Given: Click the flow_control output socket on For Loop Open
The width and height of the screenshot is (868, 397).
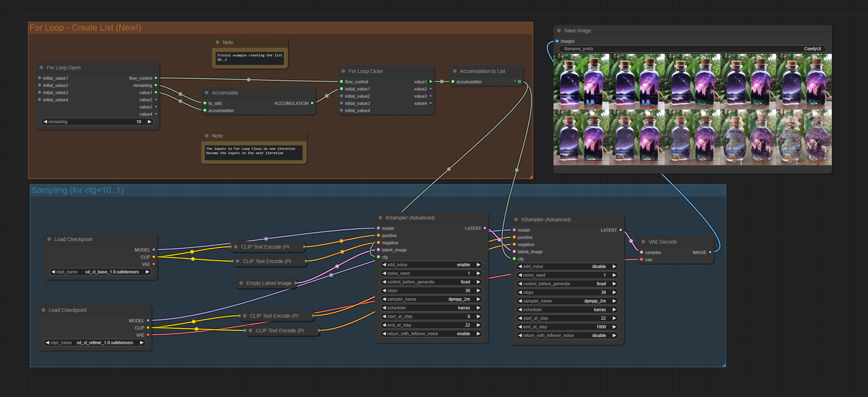Looking at the screenshot, I should (156, 78).
